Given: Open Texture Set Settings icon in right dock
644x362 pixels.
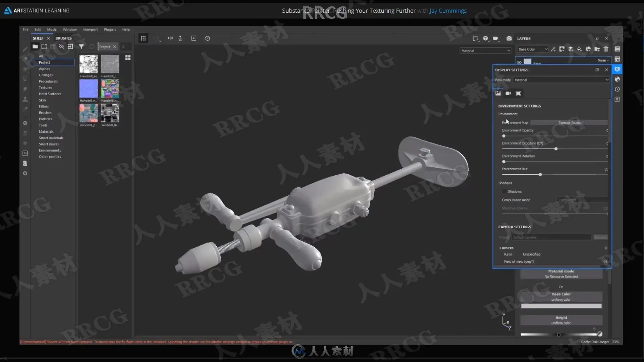Looking at the screenshot, I should [617, 59].
